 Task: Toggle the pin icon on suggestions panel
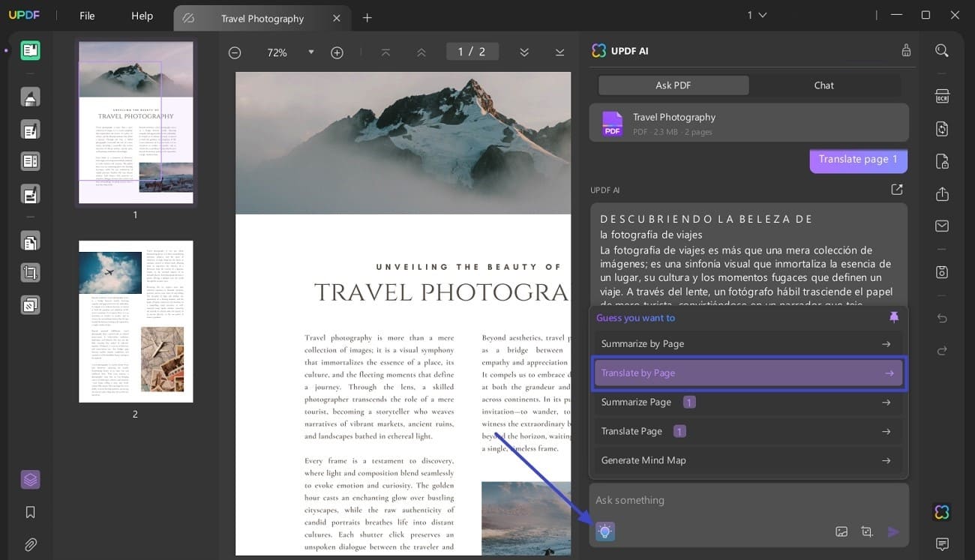tap(893, 317)
